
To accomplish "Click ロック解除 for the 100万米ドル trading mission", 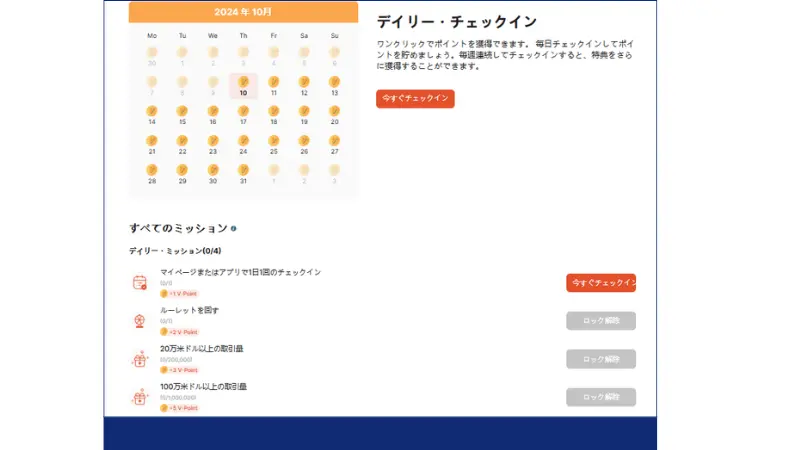I will (x=600, y=397).
